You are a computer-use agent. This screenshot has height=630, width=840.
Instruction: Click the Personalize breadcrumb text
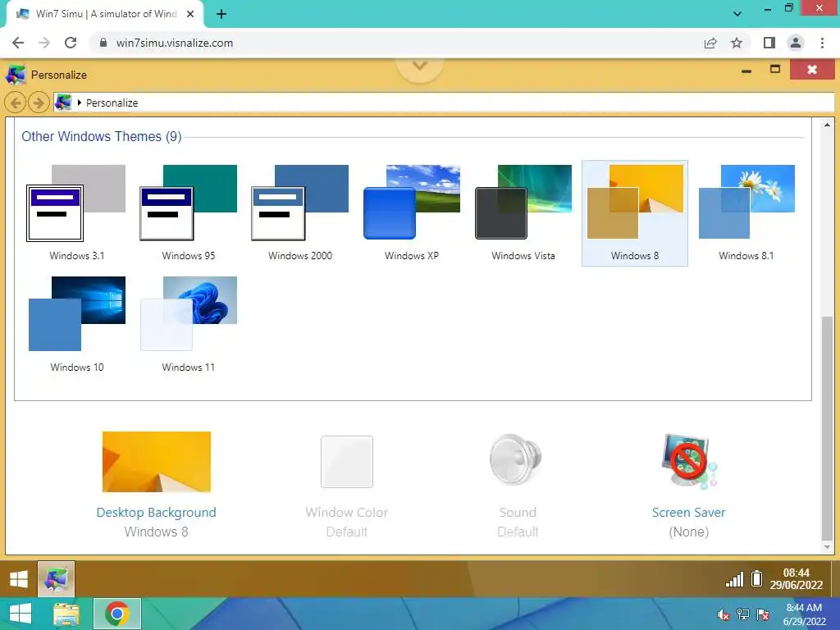[x=112, y=103]
